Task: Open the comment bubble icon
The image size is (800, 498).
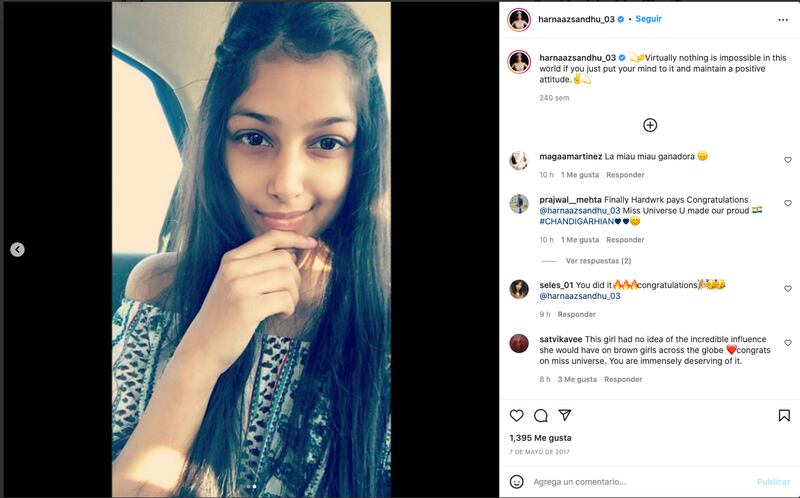Action: 540,416
